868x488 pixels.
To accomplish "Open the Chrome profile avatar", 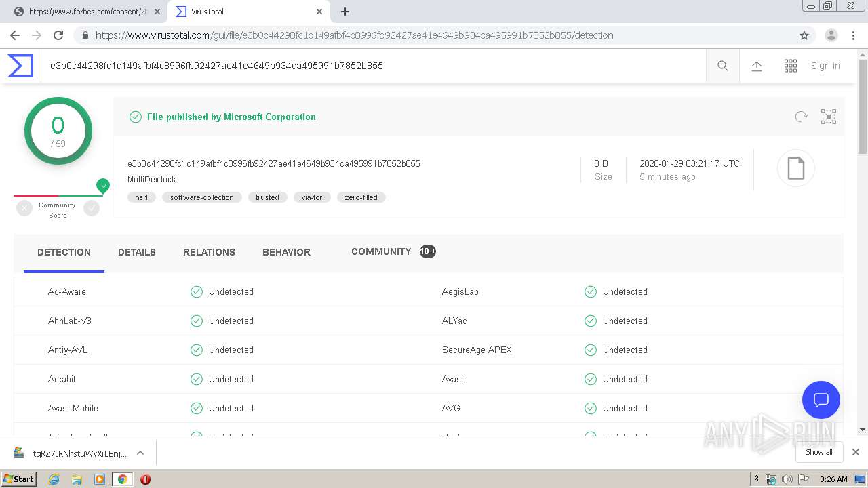I will [831, 35].
